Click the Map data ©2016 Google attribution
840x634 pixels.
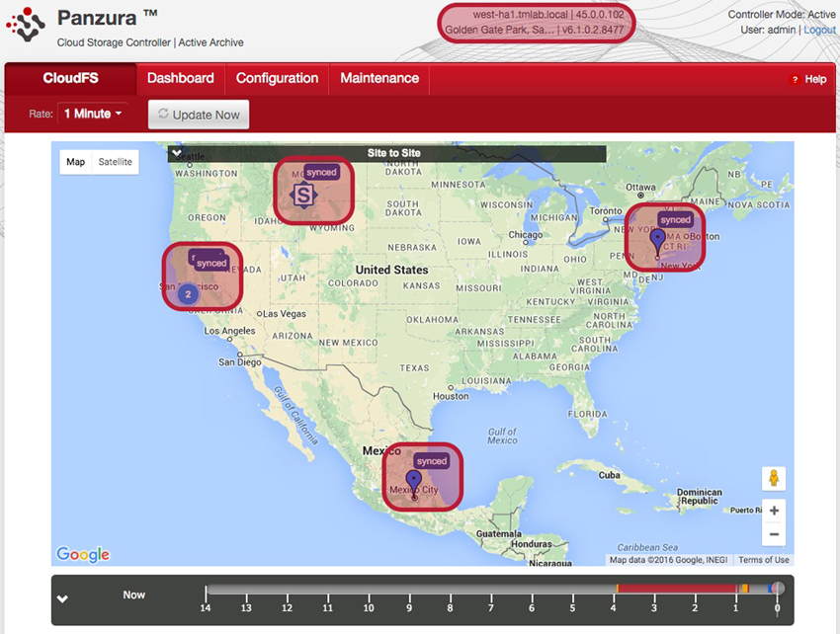point(669,560)
